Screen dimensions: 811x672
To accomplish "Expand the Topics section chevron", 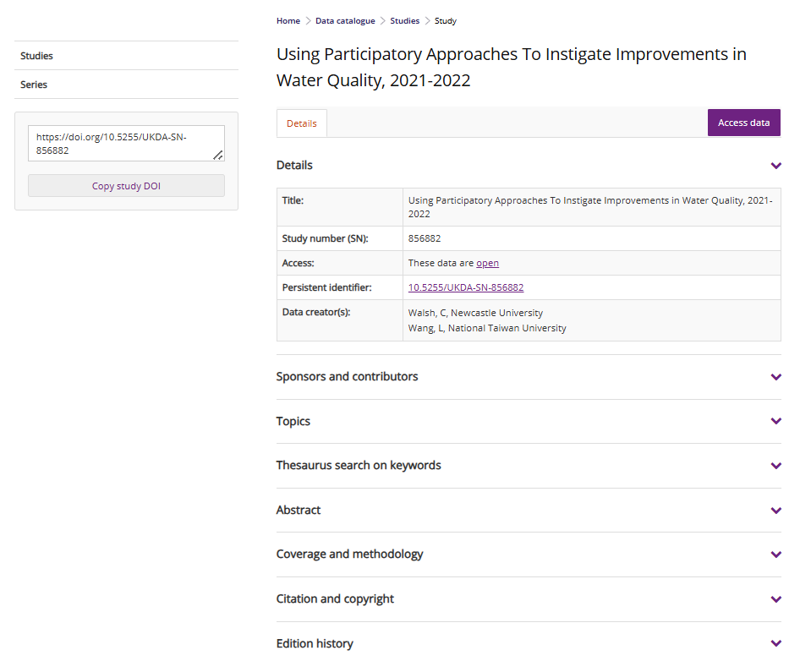I will (x=775, y=422).
